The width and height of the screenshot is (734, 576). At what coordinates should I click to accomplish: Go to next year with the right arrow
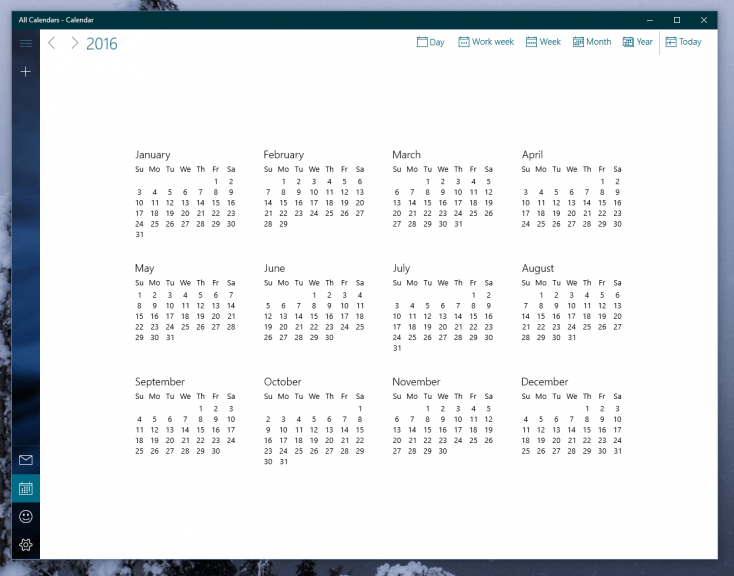click(x=74, y=43)
